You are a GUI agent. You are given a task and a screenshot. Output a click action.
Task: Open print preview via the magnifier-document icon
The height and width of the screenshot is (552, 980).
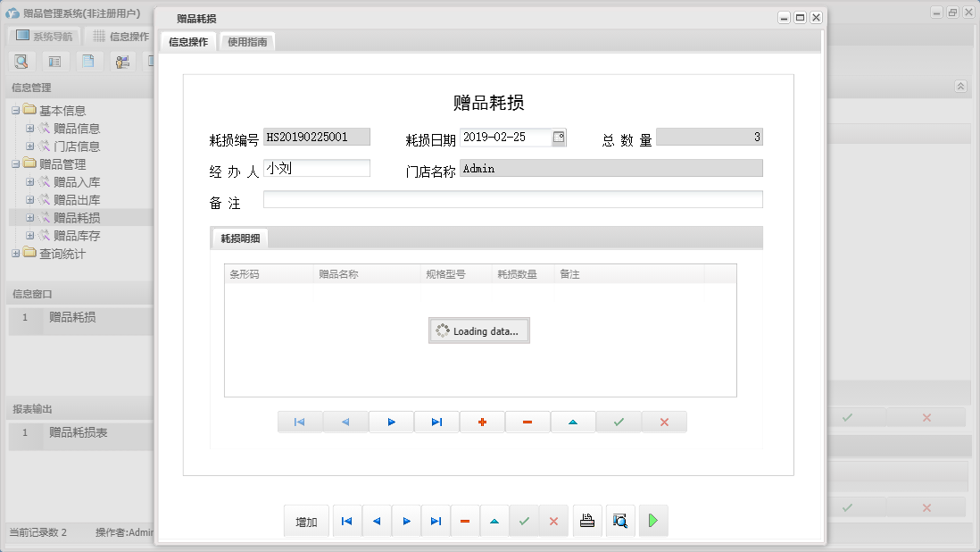tap(620, 520)
